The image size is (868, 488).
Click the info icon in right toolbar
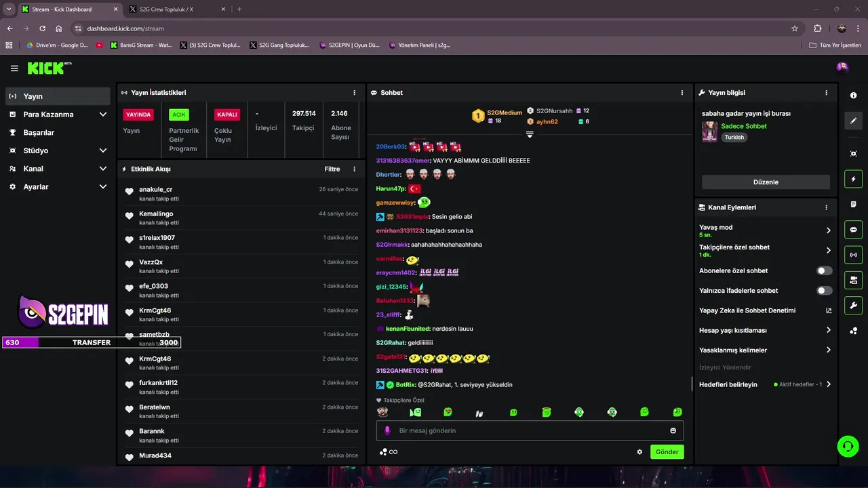pos(854,96)
